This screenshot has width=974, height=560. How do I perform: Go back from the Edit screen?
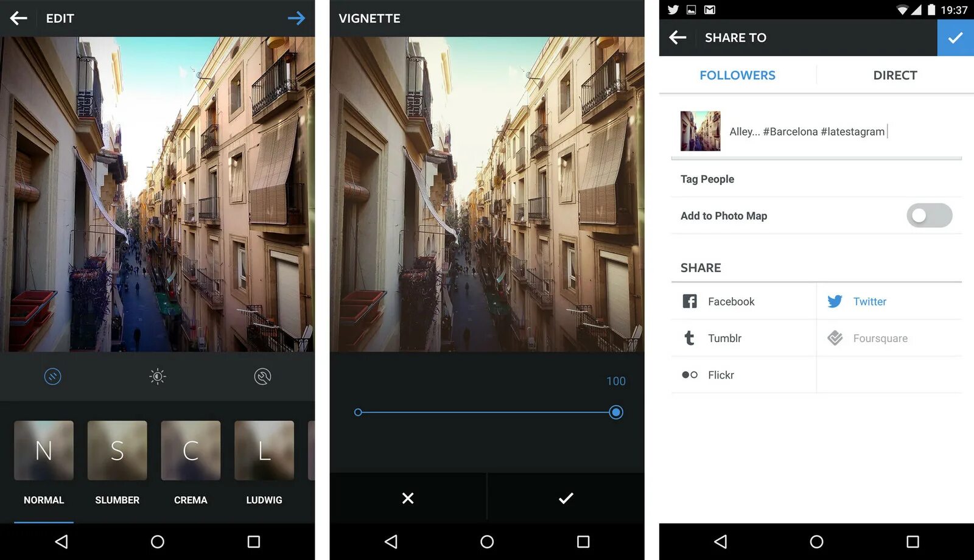click(x=19, y=18)
